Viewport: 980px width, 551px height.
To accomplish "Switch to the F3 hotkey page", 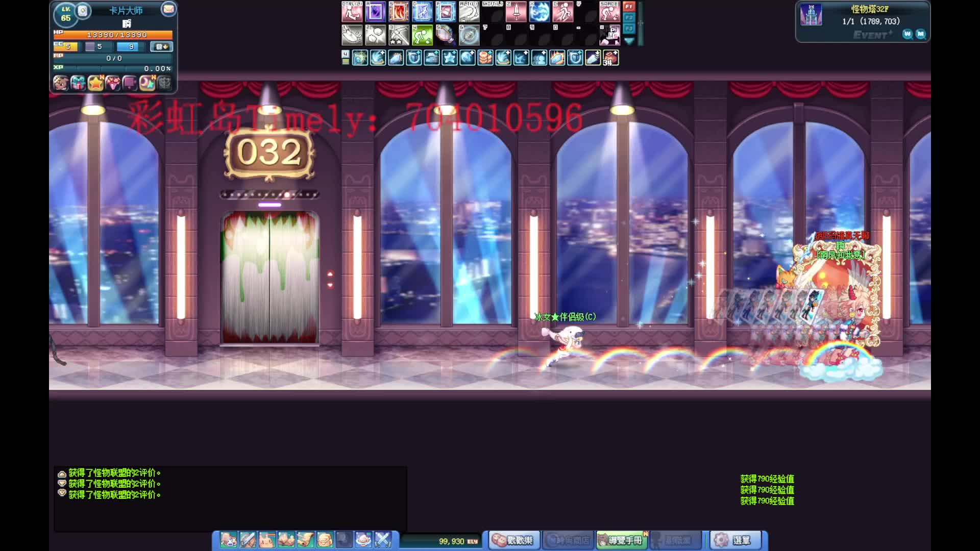I will (629, 28).
